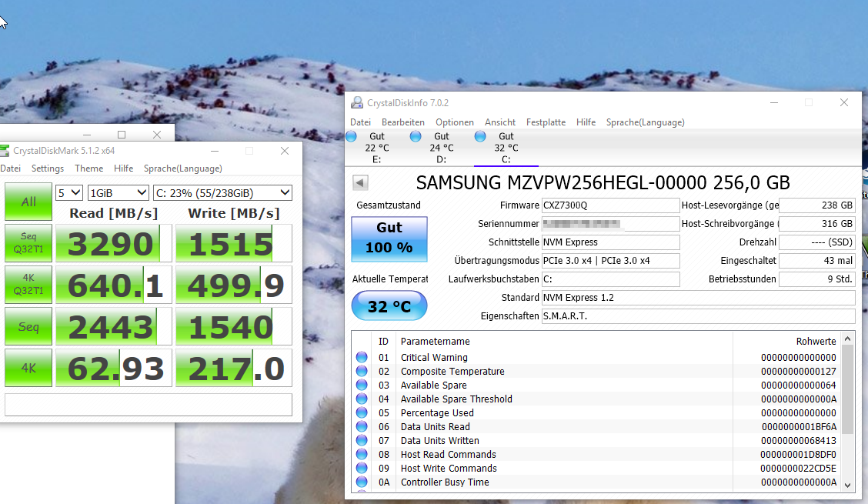Click the Seq Q32T1 read result 3290
This screenshot has width=868, height=504.
click(113, 243)
